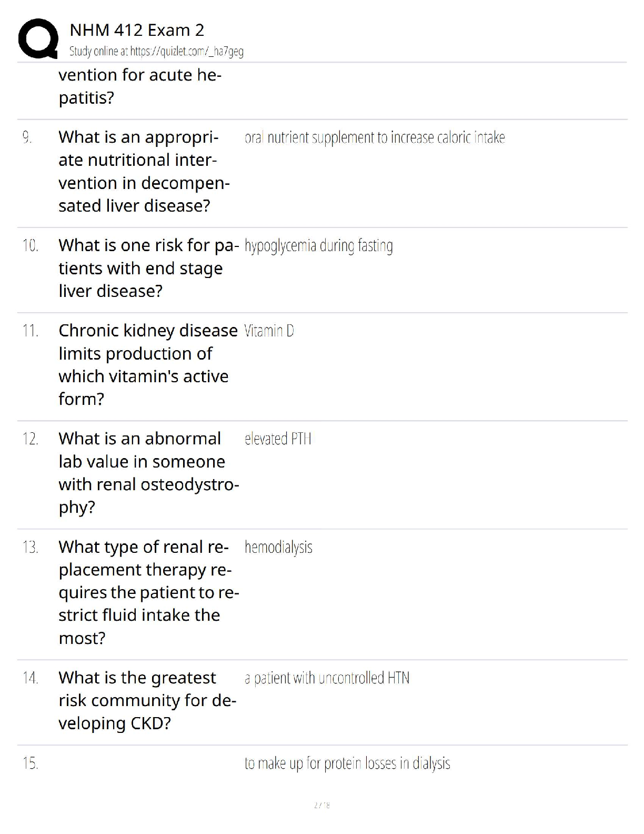Click the Quizlet Q logo icon
The image size is (644, 834).
point(38,38)
